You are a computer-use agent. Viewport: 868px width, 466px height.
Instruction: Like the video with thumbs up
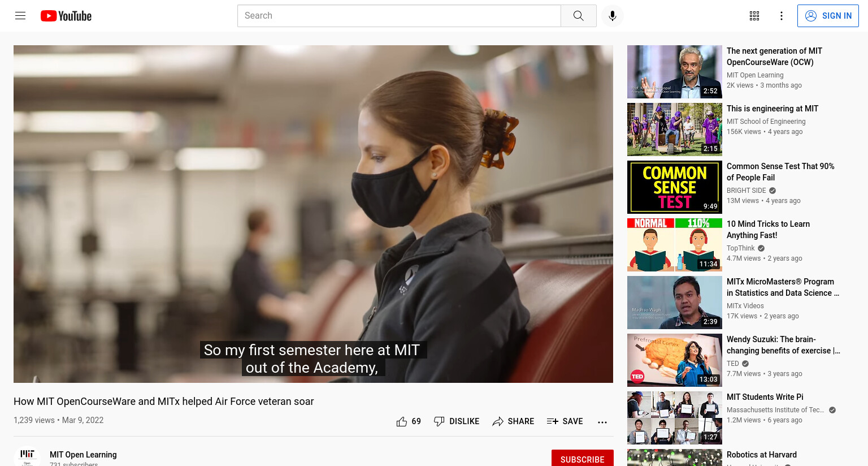pos(402,421)
